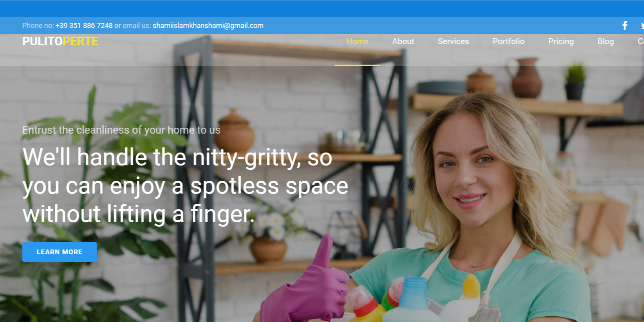
Task: Visit the Blog section
Action: pos(606,41)
